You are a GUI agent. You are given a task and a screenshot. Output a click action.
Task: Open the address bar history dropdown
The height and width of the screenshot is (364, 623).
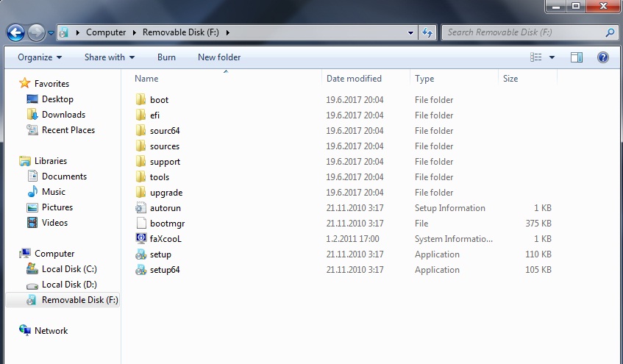coord(410,32)
